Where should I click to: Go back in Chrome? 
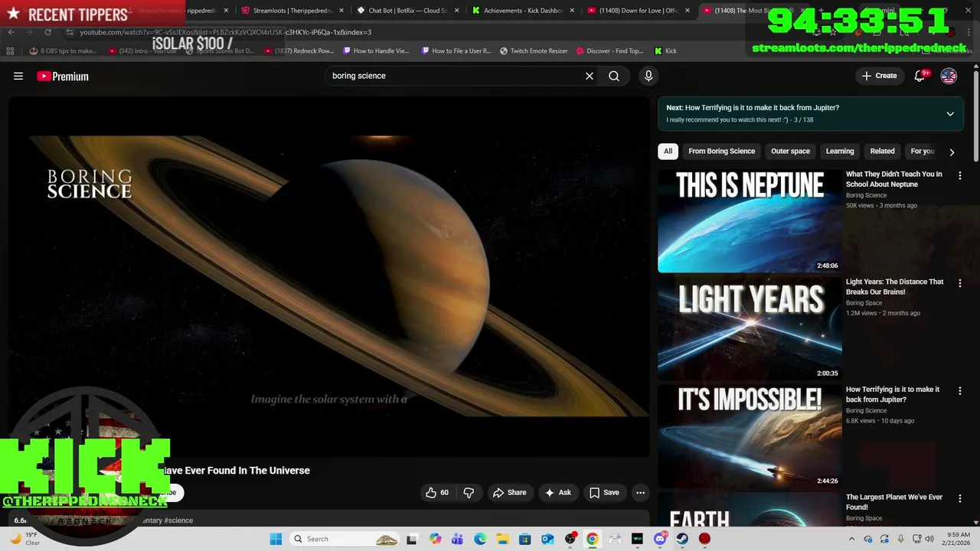[11, 32]
